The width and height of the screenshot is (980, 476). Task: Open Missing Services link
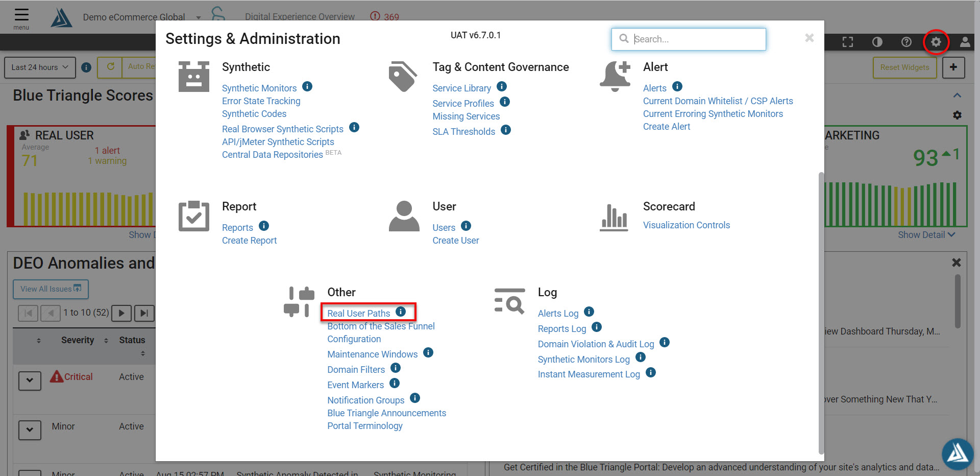point(466,116)
